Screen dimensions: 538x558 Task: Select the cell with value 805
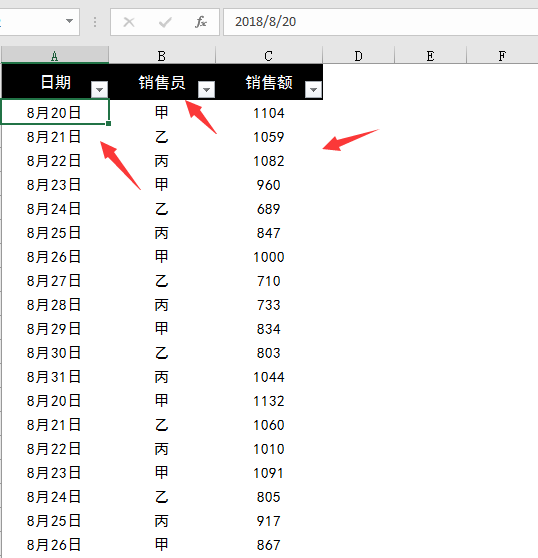tap(269, 496)
